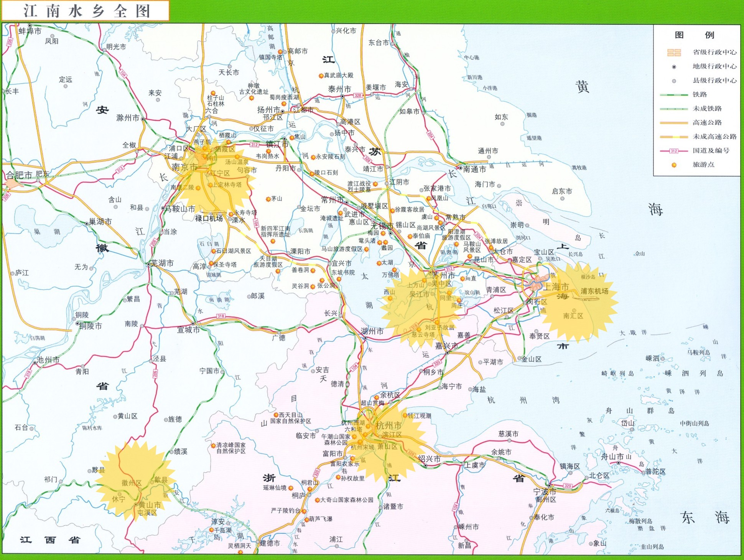
Task: Click the tourist marker beside 永安陵石刻
Action: (313, 157)
